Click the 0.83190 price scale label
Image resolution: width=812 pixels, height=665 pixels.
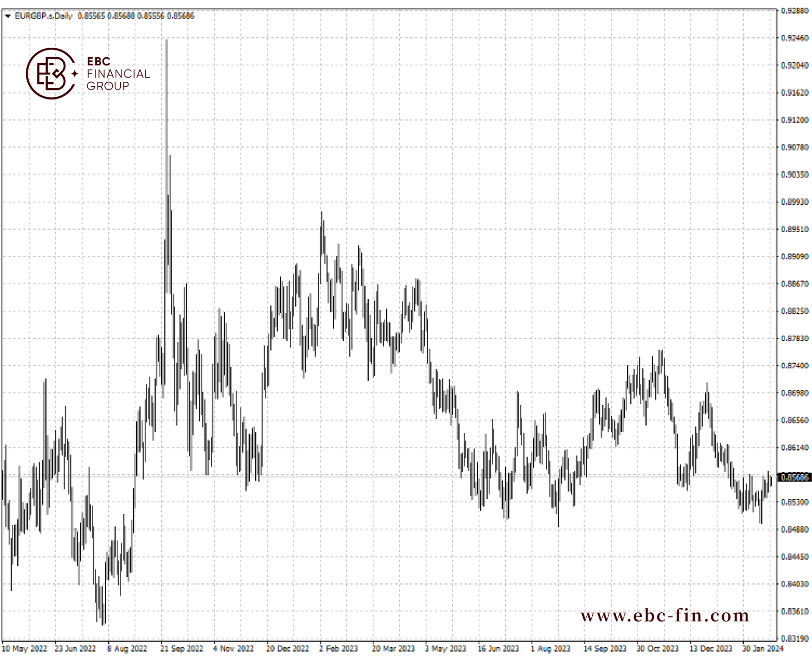pos(795,638)
